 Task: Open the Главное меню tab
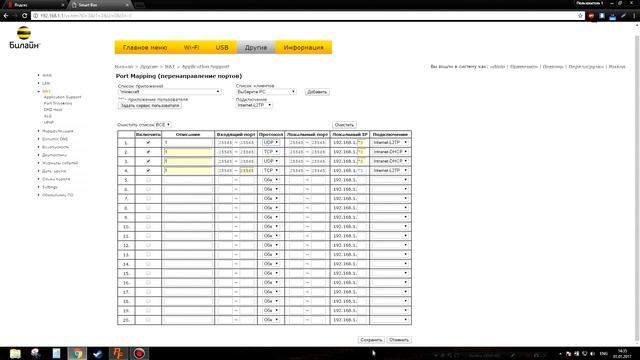145,47
